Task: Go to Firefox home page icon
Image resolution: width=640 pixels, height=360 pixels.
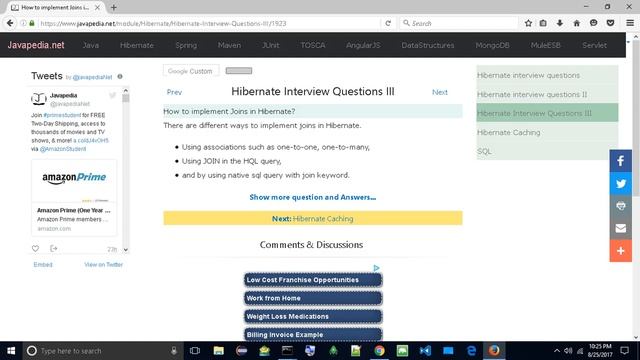Action: (576, 23)
